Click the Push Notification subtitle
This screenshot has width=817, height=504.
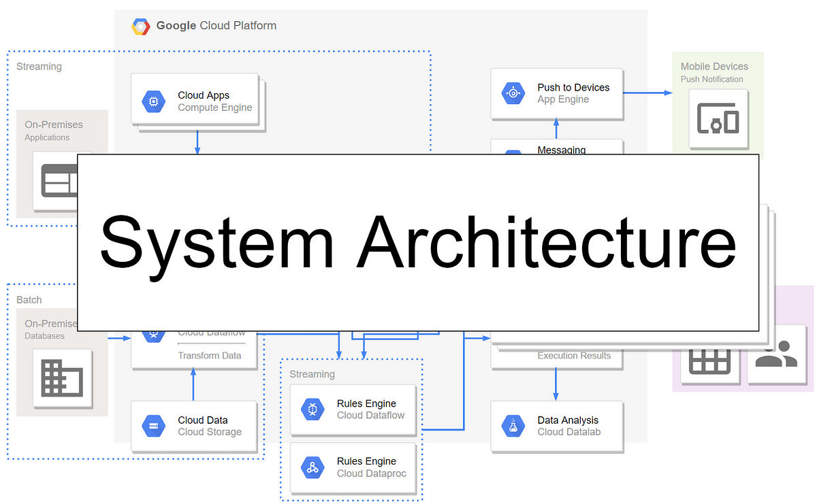(x=712, y=79)
